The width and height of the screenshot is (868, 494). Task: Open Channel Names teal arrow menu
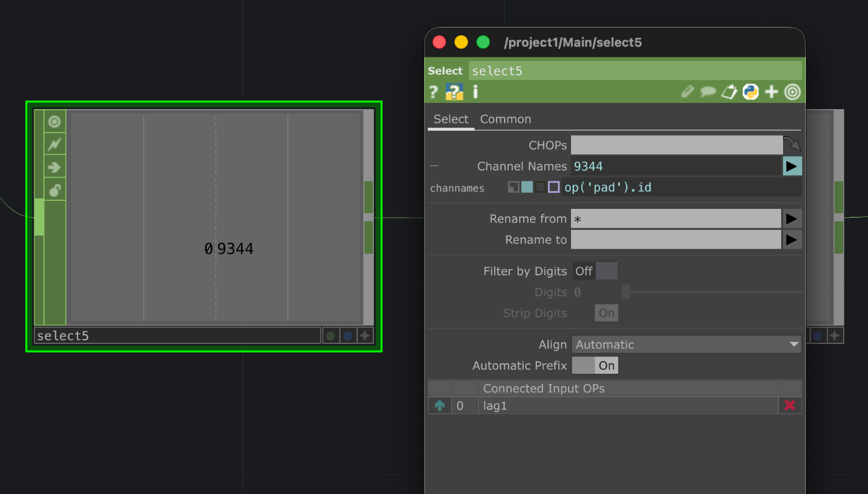click(792, 166)
